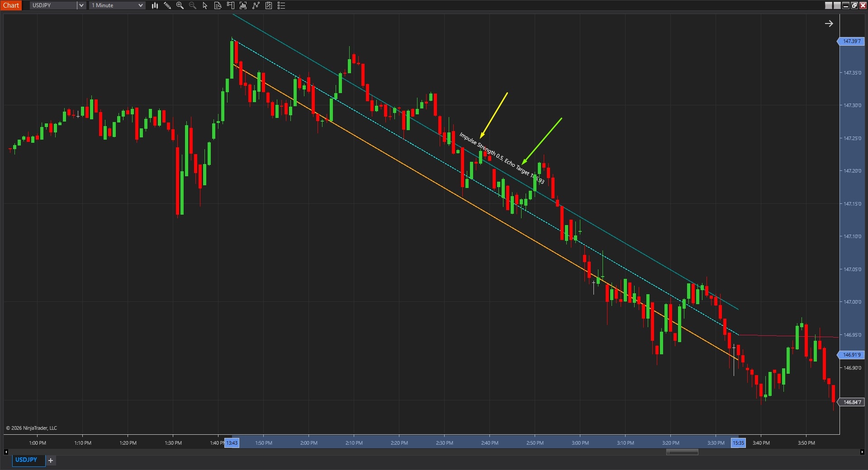
Task: Expand the USDJPY instrument dropdown arrow
Action: click(x=81, y=5)
